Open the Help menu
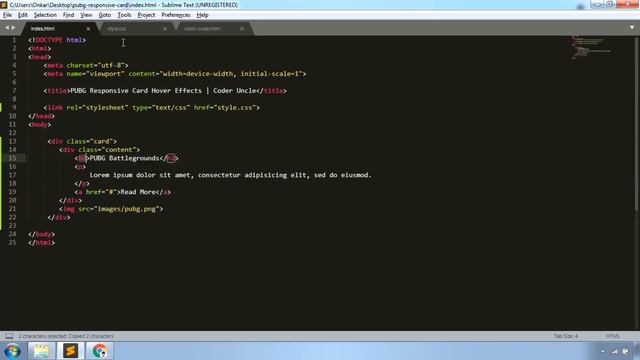Screen dimensions: 640x360 [x=202, y=15]
